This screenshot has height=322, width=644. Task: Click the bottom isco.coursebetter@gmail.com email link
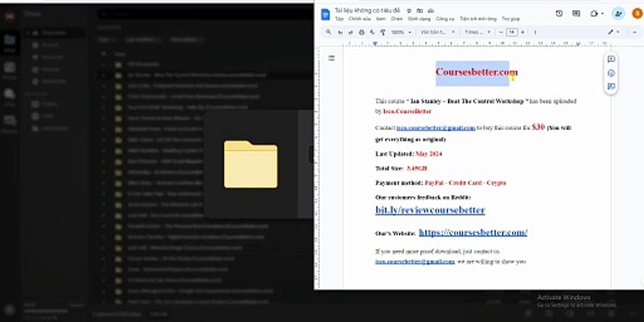point(415,262)
